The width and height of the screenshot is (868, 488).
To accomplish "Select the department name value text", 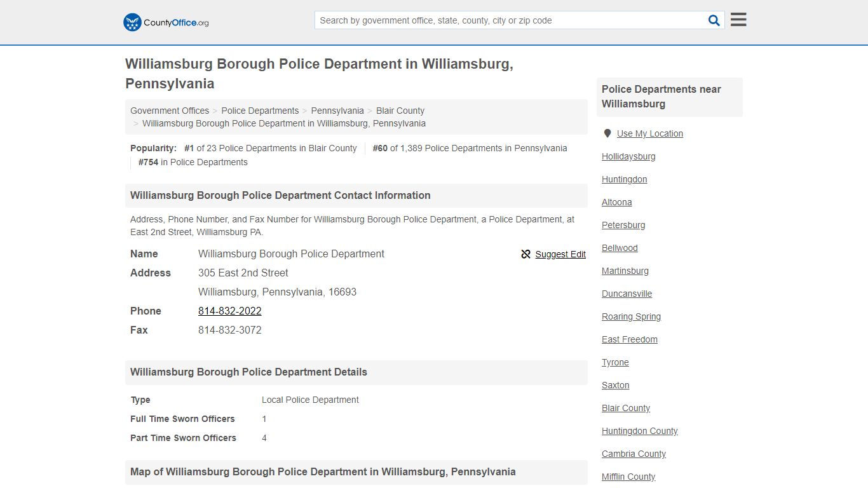I will click(291, 254).
